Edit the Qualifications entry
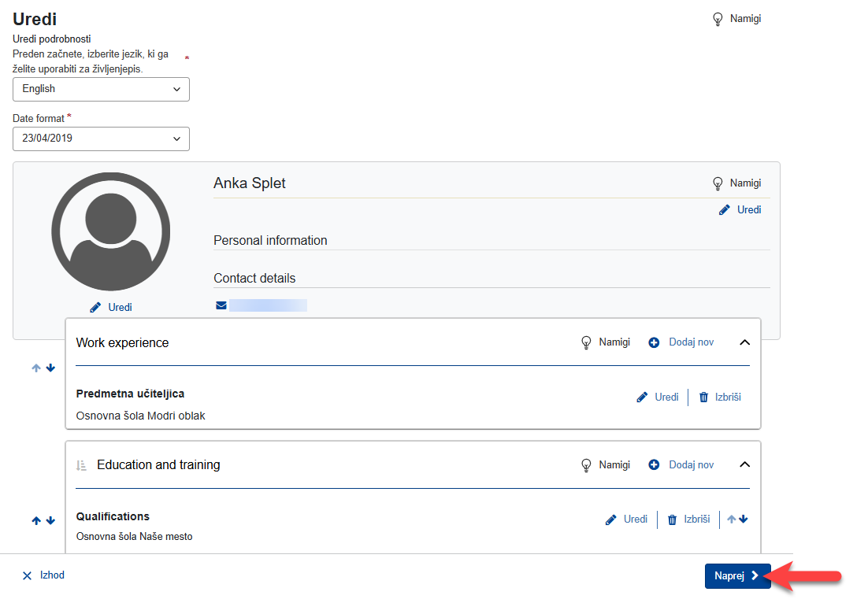Image resolution: width=868 pixels, height=599 pixels. pos(626,520)
